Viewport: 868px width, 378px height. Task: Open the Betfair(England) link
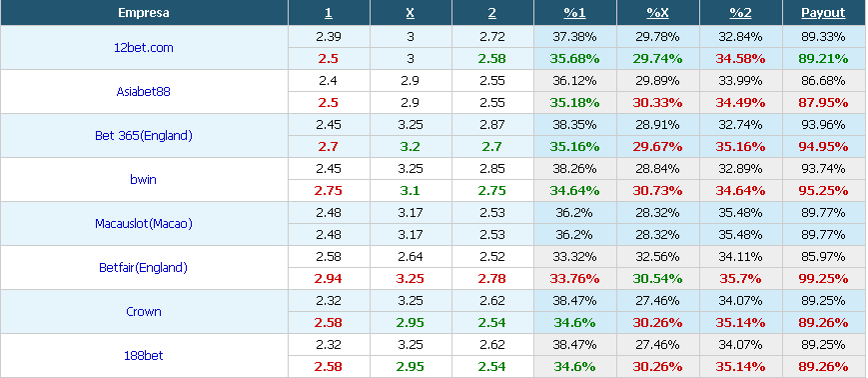pyautogui.click(x=144, y=268)
